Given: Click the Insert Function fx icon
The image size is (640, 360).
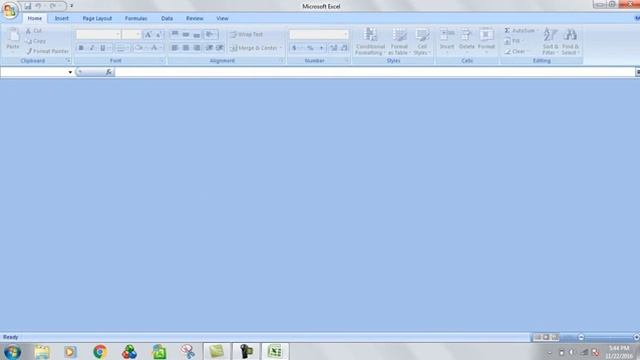Looking at the screenshot, I should (x=109, y=72).
